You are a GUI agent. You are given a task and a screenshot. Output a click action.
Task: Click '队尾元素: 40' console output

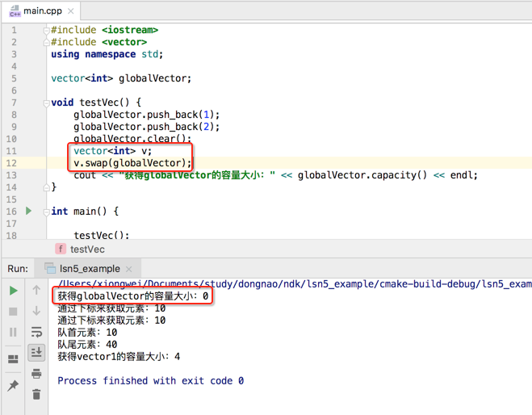[x=87, y=345]
